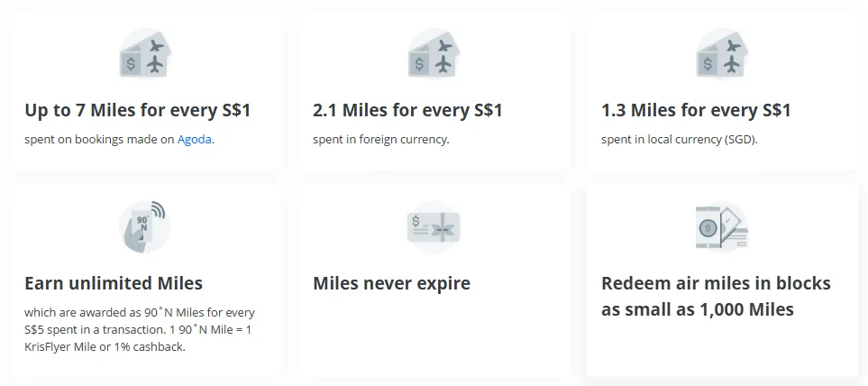Click the 90°N contactless card icon
This screenshot has width=868, height=386.
click(x=145, y=226)
